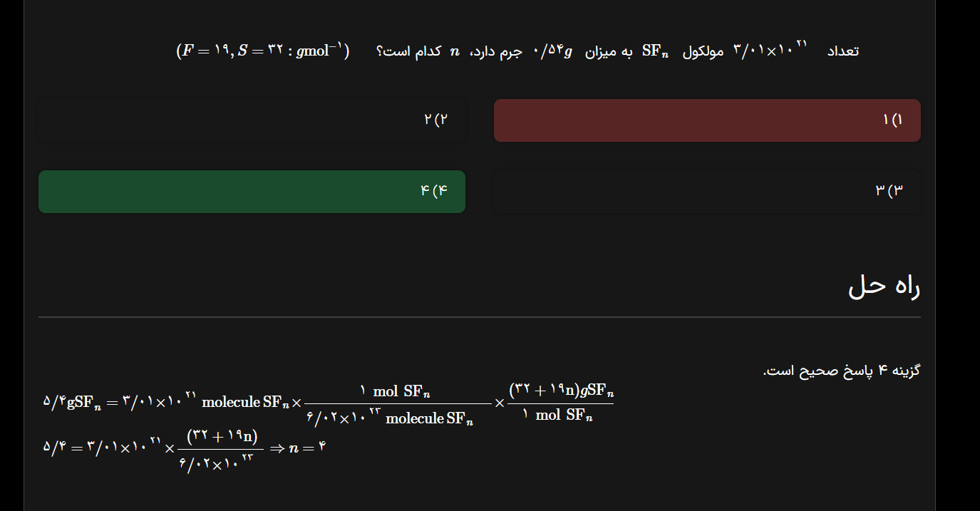Click the '5.4gSFₙ' start of first equation
Screen dimensions: 980x511
[x=72, y=403]
